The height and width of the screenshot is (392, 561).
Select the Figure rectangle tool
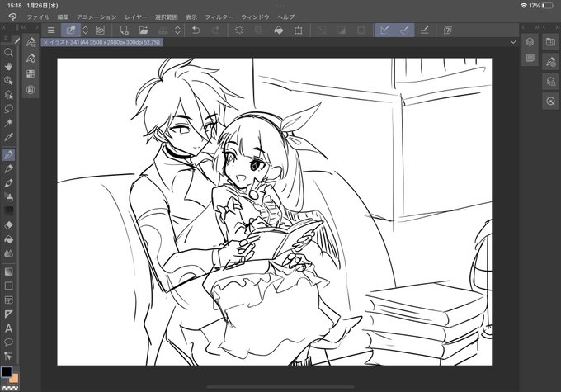click(8, 286)
